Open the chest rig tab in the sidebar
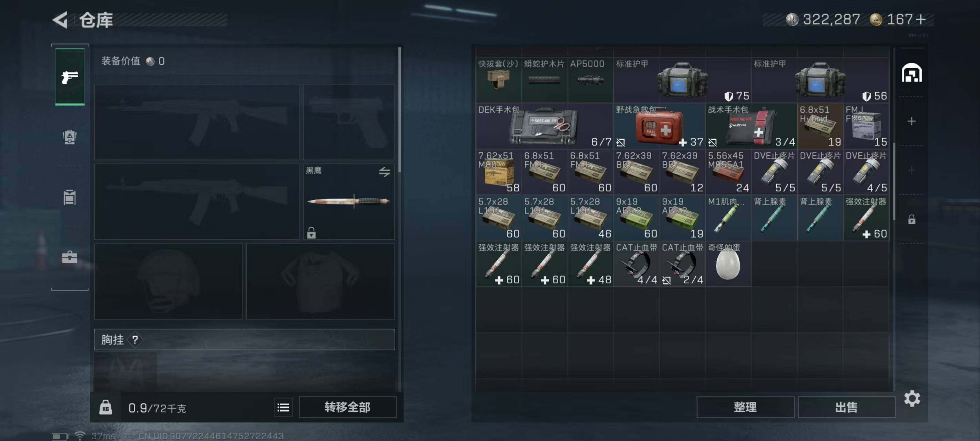The image size is (980, 441). point(70,197)
